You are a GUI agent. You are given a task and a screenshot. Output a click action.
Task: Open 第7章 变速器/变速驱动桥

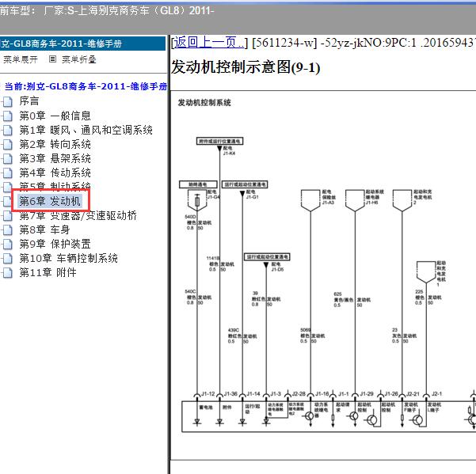pos(78,215)
